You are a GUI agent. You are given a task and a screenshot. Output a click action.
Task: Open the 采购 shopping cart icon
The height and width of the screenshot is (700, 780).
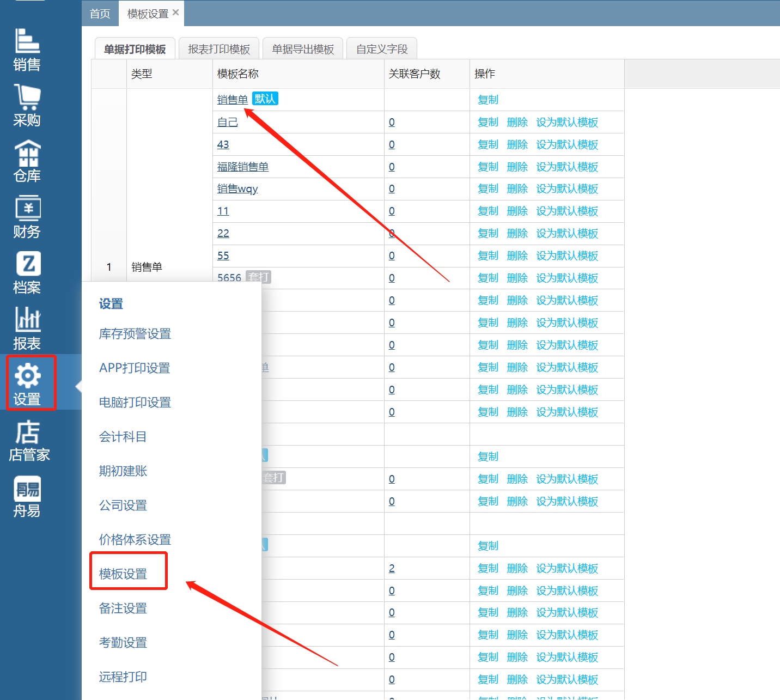(x=27, y=106)
